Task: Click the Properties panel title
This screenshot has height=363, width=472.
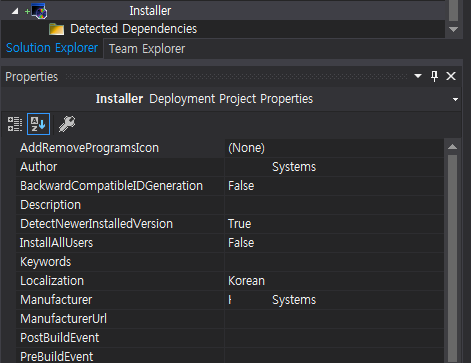Action: click(32, 77)
